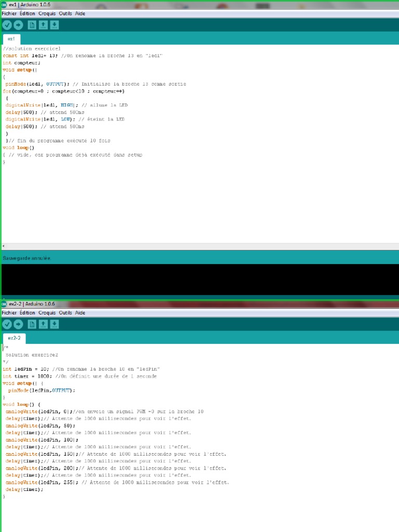Save the ex2-2 sketch using toolbar icon
399x532 pixels.
54,324
